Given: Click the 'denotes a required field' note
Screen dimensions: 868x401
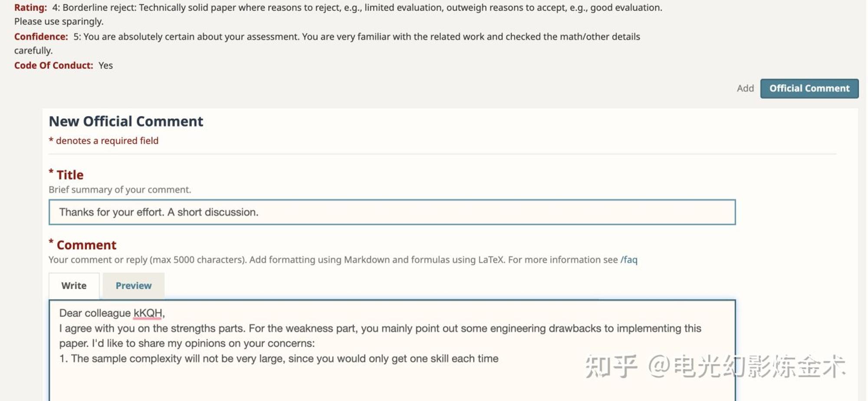Looking at the screenshot, I should point(104,140).
